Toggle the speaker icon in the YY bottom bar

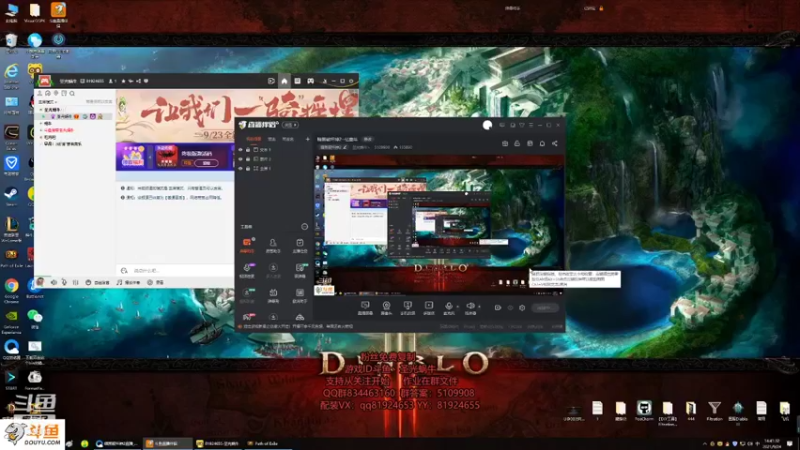pos(54,282)
